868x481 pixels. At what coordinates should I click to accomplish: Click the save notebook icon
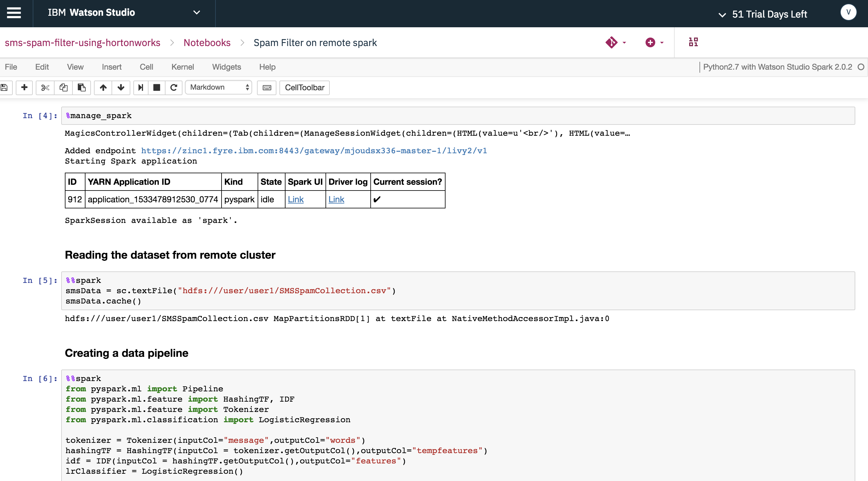4,88
